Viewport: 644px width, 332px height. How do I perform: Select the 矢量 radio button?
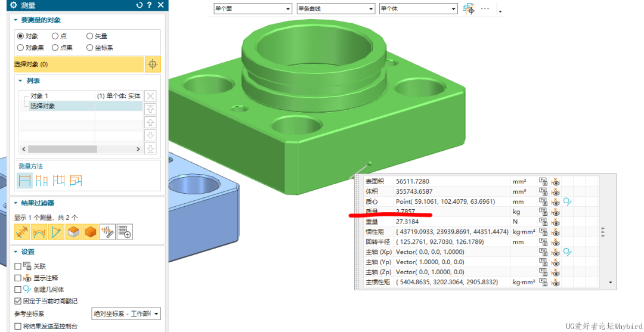tap(90, 36)
